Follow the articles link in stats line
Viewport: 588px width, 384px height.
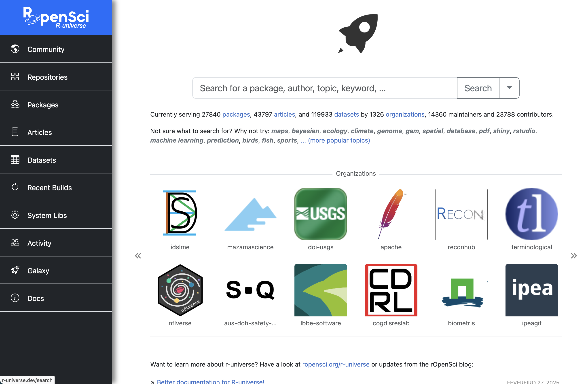point(284,114)
